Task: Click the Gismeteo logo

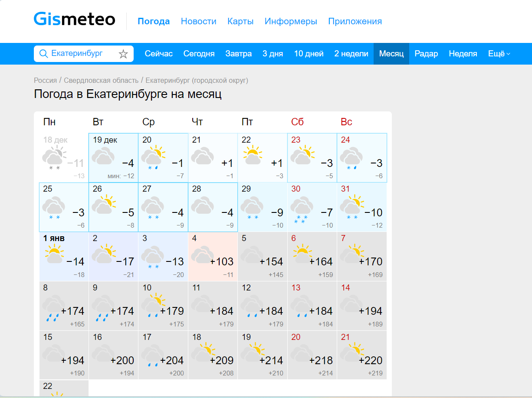Action: (x=75, y=19)
